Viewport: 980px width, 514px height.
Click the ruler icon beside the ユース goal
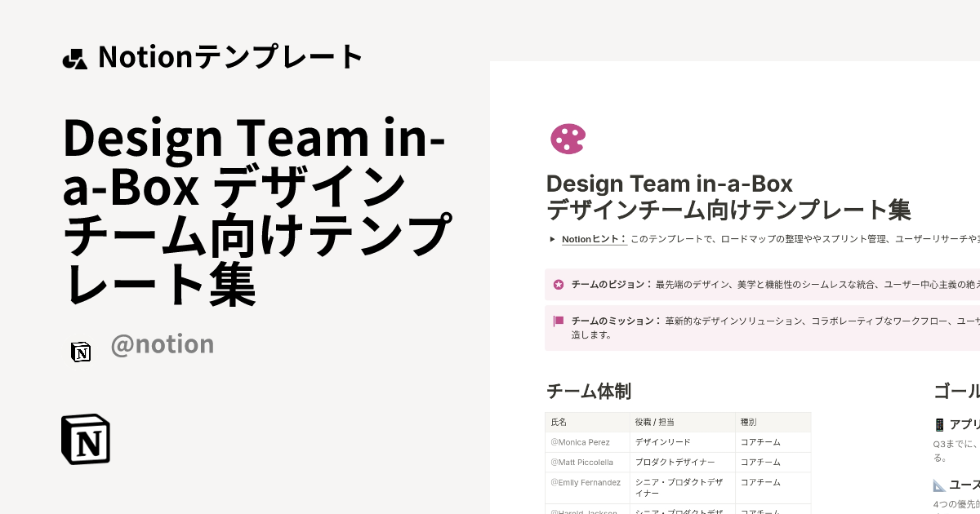(x=939, y=484)
